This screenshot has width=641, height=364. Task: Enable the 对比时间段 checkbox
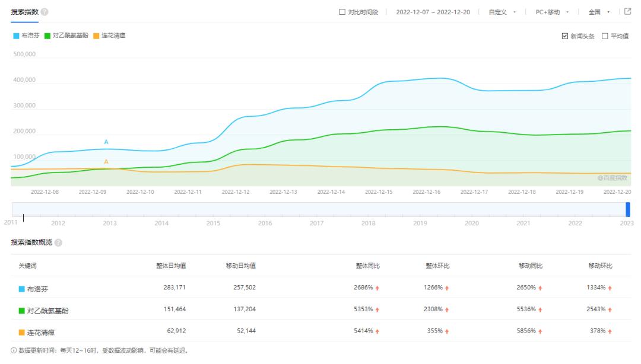coord(342,12)
